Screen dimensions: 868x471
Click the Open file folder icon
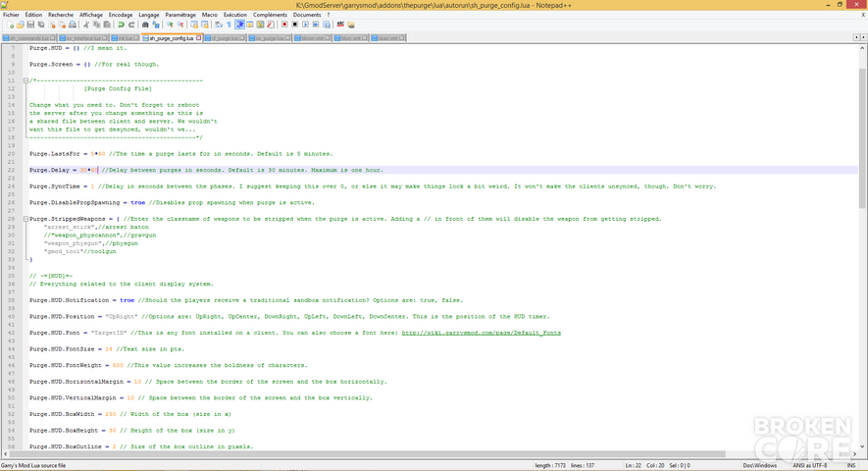21,25
